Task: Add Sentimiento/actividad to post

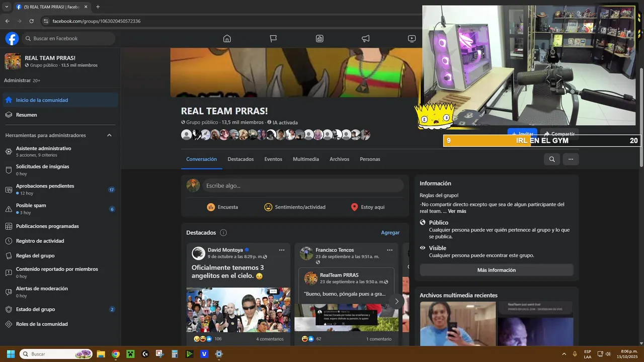Action: (295, 207)
